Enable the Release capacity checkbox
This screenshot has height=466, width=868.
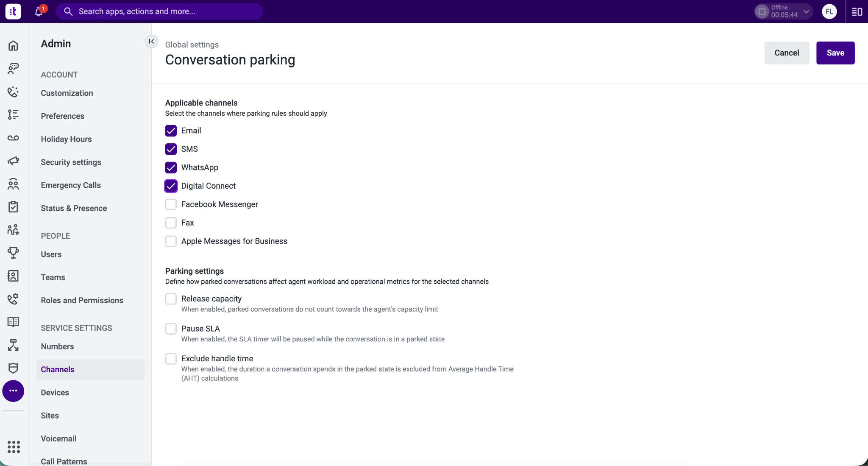coord(171,299)
